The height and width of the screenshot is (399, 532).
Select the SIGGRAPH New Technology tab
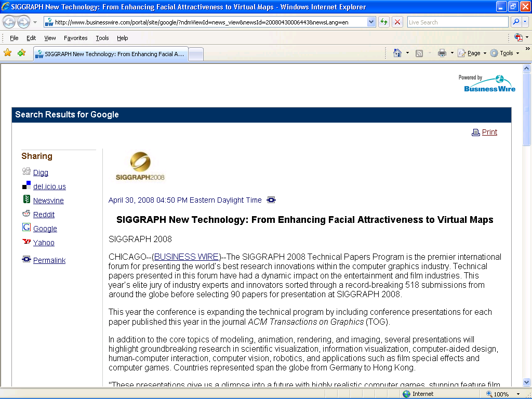111,54
